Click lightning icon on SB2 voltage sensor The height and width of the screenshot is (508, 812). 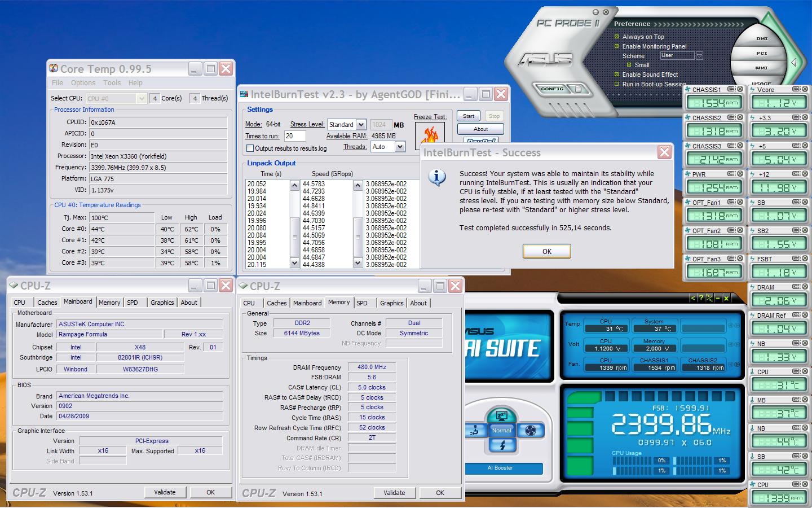point(753,230)
